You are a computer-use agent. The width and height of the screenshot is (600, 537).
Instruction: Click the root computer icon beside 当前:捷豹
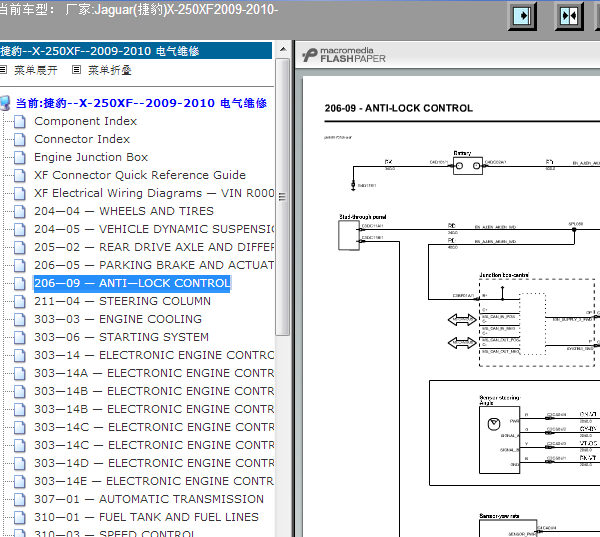point(5,103)
